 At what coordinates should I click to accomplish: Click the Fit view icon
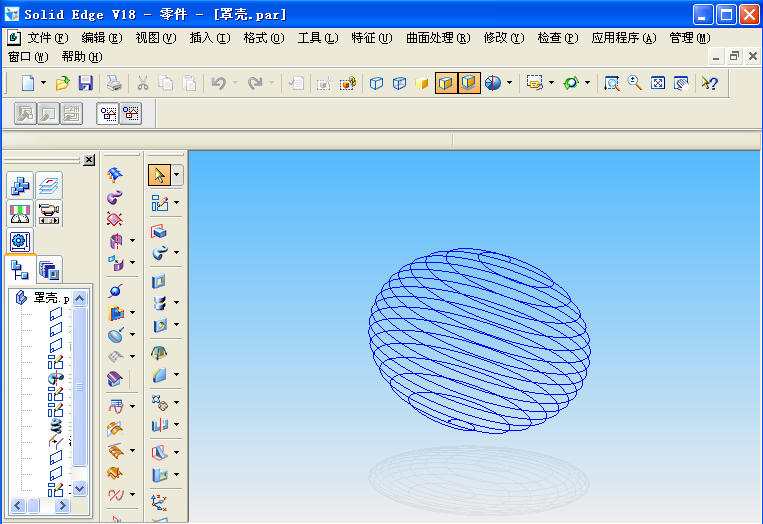tap(658, 83)
